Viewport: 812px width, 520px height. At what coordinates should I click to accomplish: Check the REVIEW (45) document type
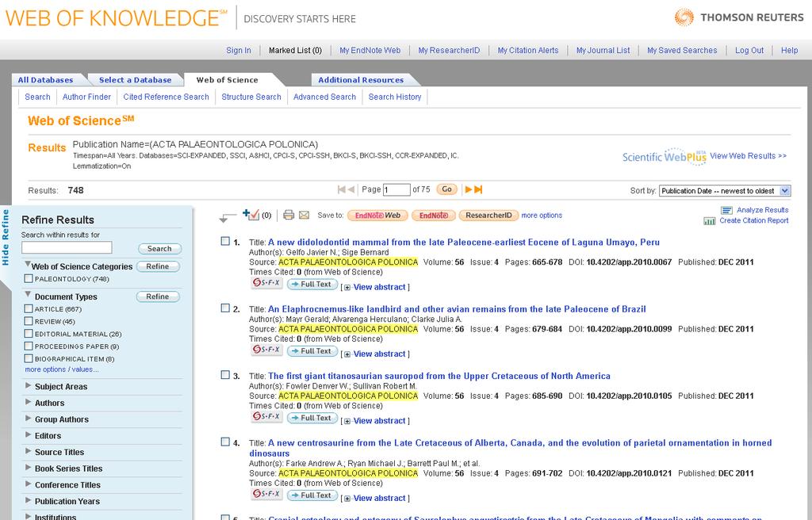[29, 321]
